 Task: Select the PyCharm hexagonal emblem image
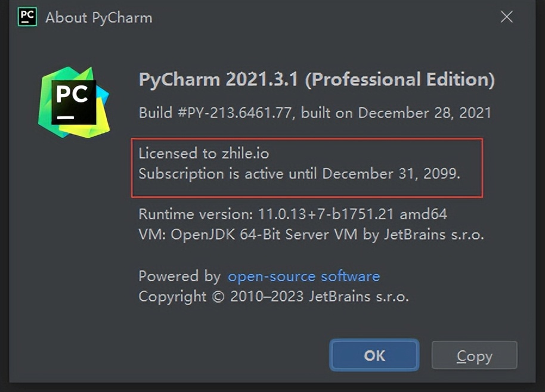[x=73, y=98]
